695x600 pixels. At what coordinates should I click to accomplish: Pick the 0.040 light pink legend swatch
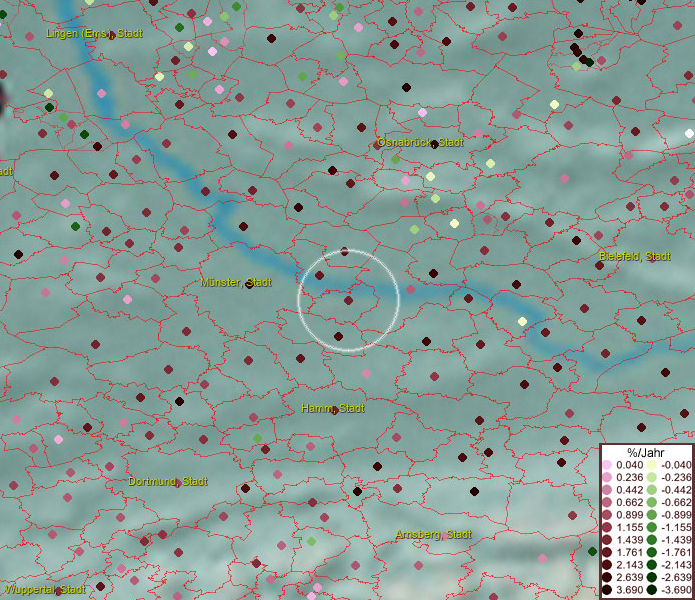point(607,465)
